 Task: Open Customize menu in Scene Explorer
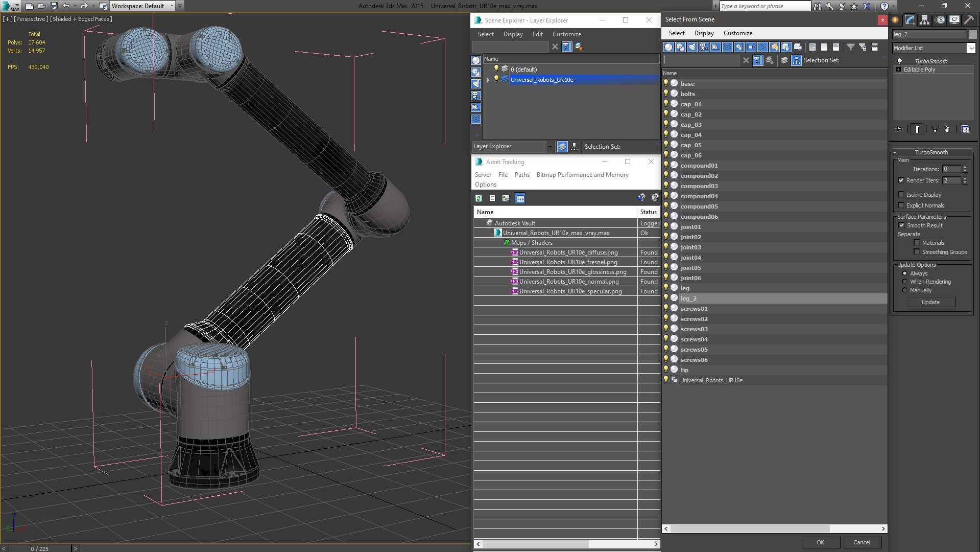[x=566, y=34]
